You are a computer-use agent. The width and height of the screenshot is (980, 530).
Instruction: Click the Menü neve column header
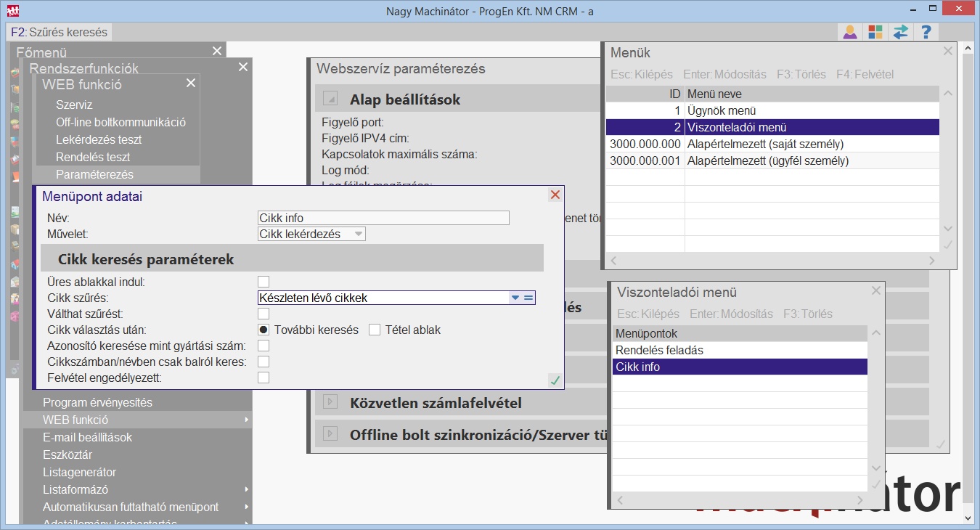click(812, 94)
